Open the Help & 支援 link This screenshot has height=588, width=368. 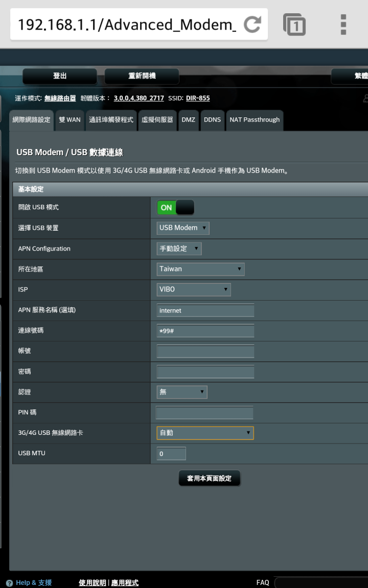[34, 583]
